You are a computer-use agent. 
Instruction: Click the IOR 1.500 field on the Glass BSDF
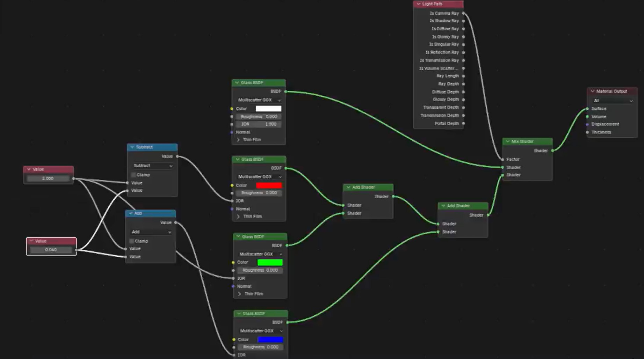[x=258, y=124]
